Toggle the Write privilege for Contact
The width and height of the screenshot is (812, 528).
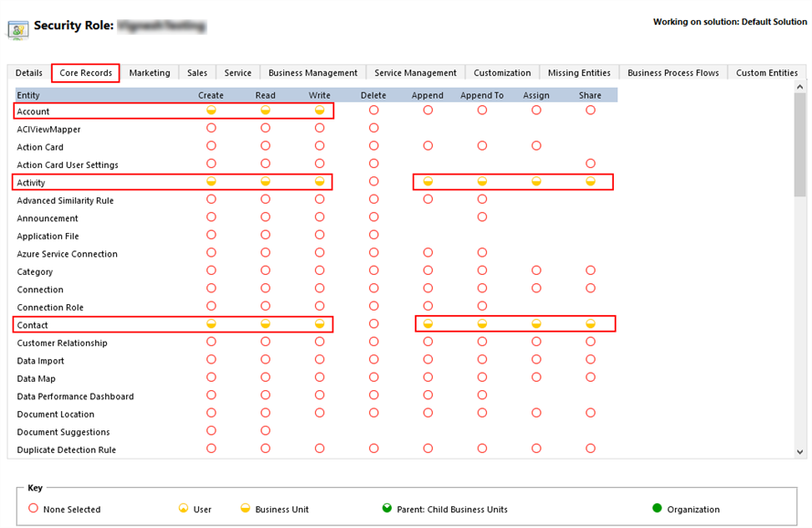click(x=319, y=324)
